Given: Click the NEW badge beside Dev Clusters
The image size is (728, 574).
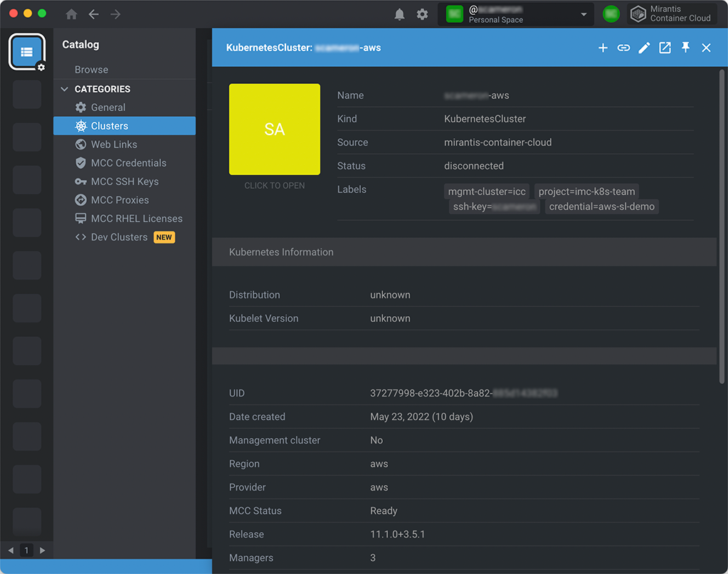Looking at the screenshot, I should [164, 237].
